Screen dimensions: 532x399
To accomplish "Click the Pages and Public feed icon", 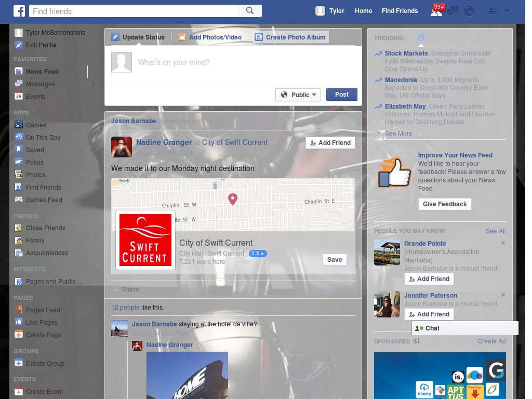I will coord(19,281).
